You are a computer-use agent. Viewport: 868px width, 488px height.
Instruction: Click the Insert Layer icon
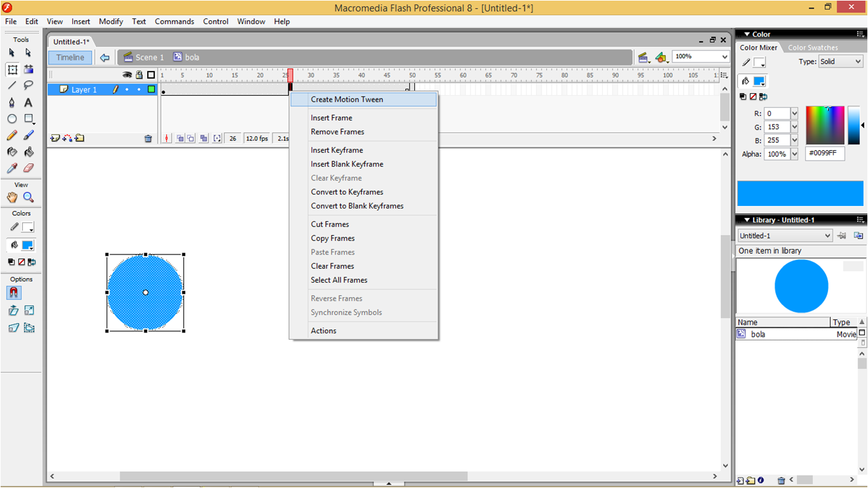click(x=55, y=138)
